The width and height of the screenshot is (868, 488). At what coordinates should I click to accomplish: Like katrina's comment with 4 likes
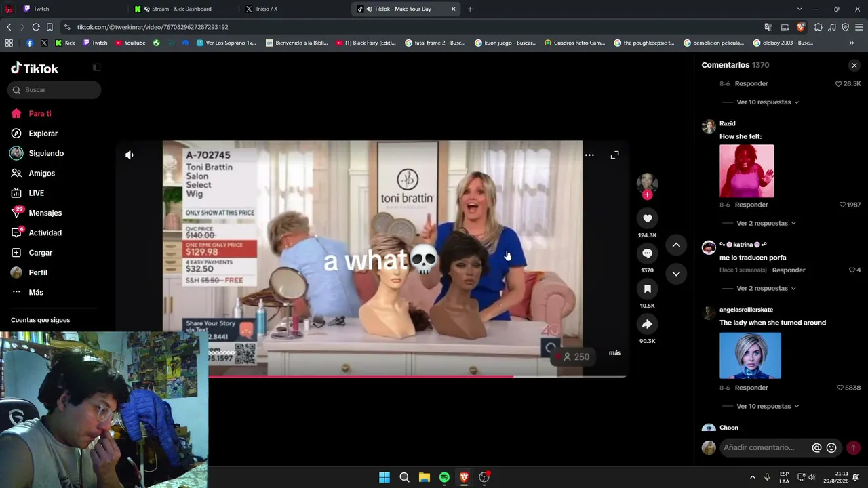click(x=852, y=270)
